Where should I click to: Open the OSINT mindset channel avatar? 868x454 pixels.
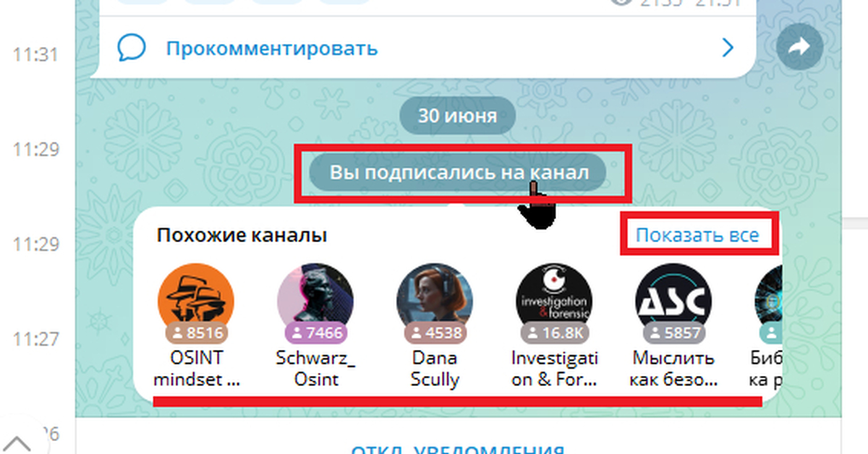coord(195,301)
